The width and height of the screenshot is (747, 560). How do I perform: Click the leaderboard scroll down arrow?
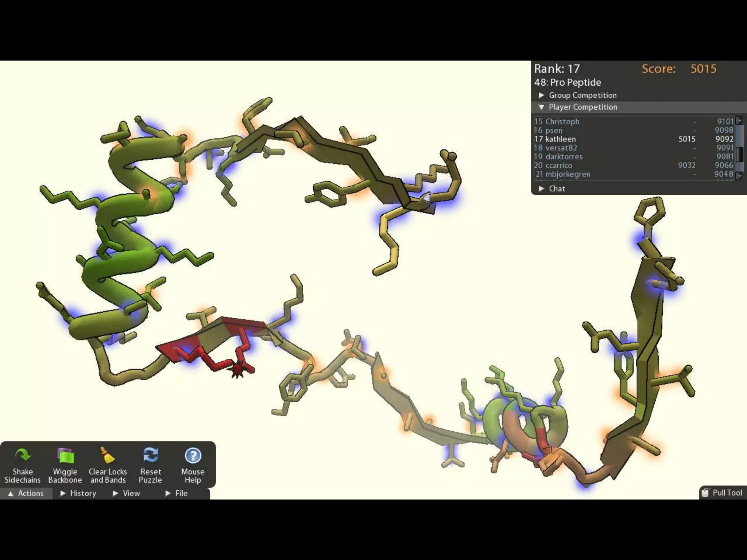coord(739,176)
